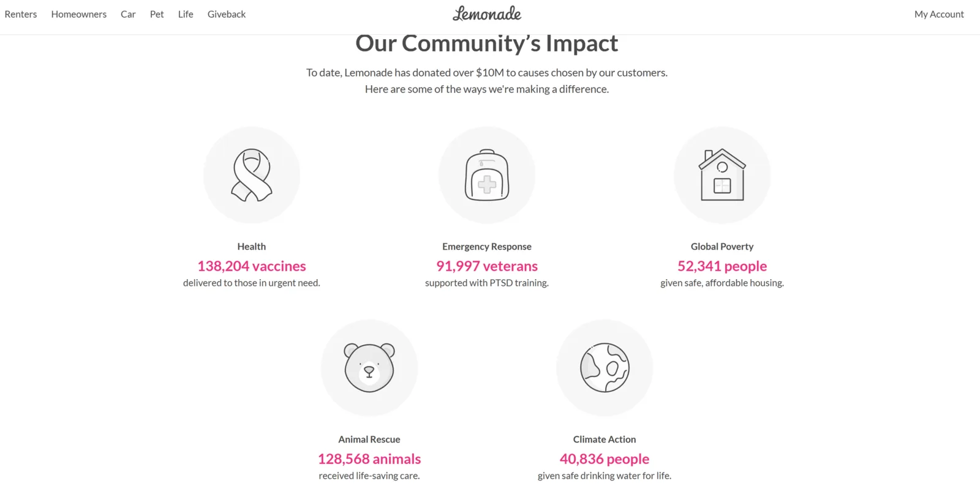Click the Health ribbon icon
Screen dimensions: 980x500
[252, 175]
